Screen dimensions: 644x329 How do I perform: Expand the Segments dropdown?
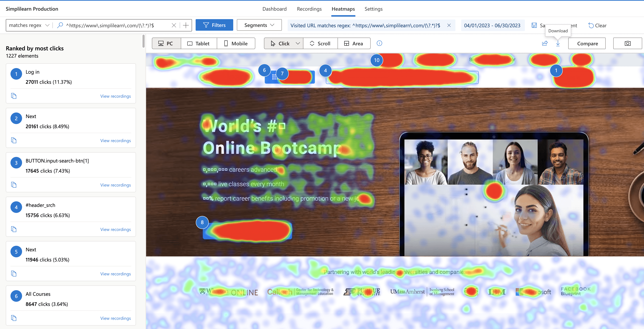click(259, 25)
